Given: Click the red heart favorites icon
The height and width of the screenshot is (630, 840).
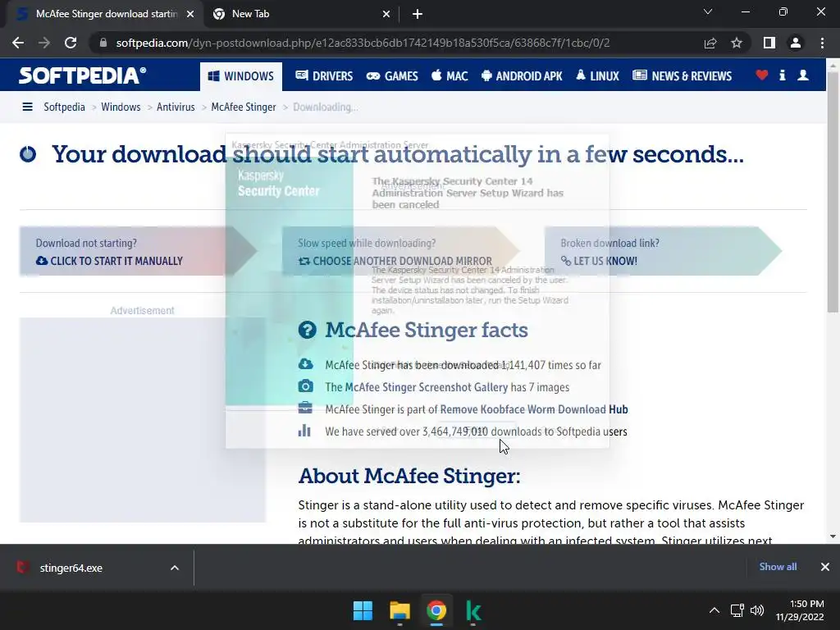Looking at the screenshot, I should (x=762, y=75).
